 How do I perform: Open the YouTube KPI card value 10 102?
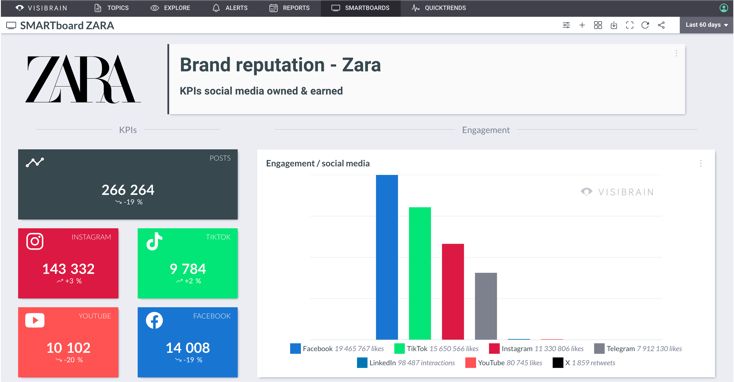click(68, 342)
